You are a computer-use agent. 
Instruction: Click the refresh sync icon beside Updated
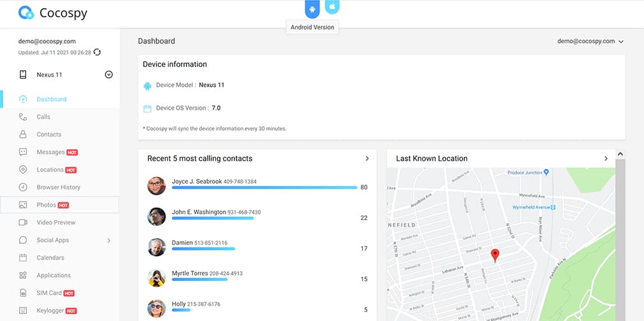[97, 52]
